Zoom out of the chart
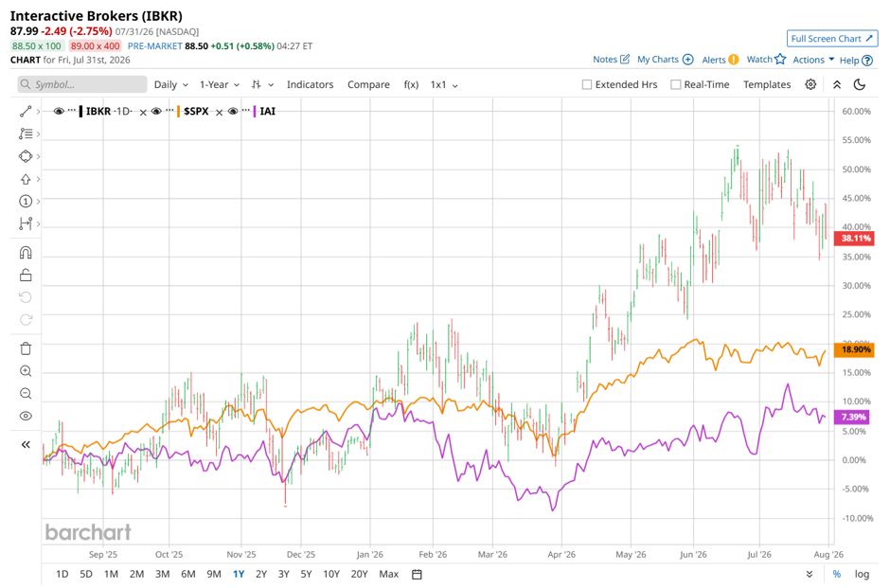890x588 pixels. (26, 393)
